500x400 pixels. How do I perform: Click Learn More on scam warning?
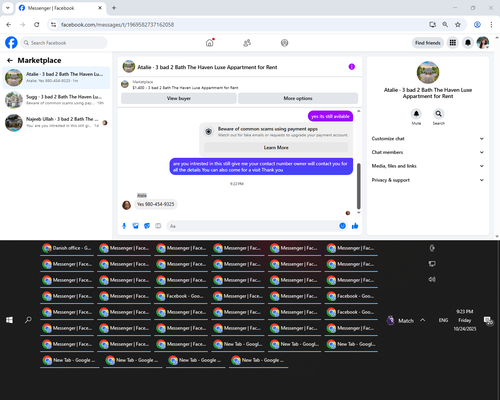coord(276,147)
